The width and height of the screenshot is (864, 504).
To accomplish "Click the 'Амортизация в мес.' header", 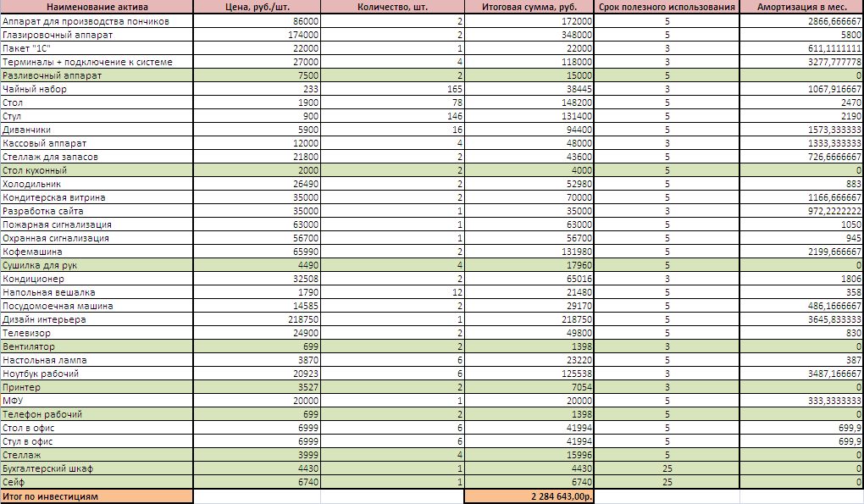I will [x=801, y=7].
